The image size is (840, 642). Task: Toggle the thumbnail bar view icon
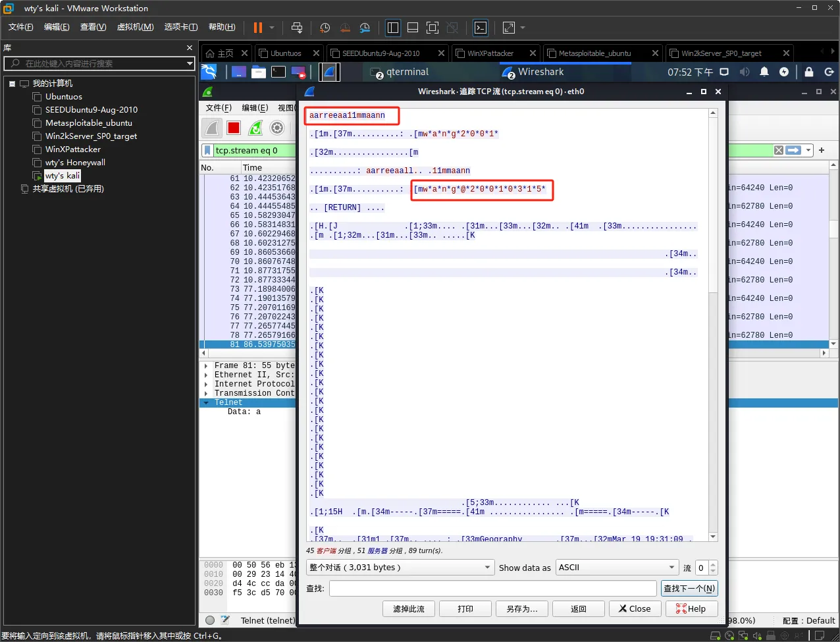(413, 28)
